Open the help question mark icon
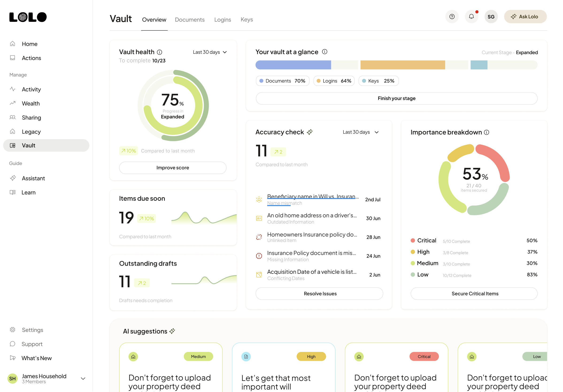Screen dimensions: 563x392 coord(452,16)
